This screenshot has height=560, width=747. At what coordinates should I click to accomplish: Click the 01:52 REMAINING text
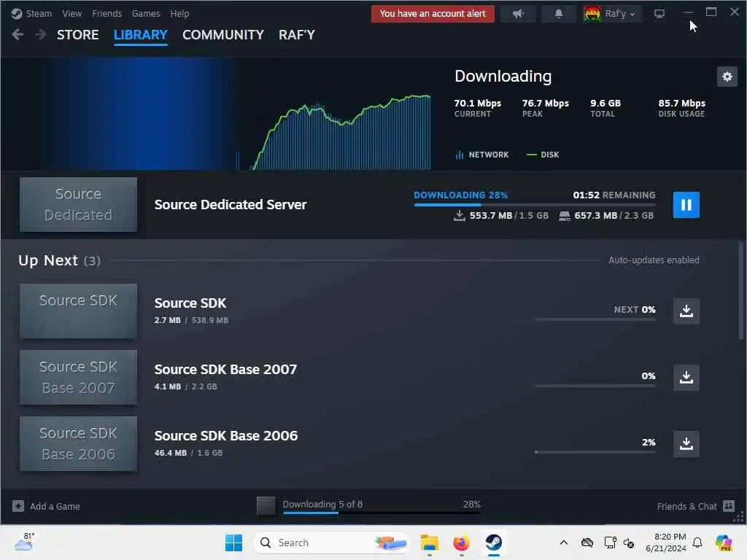614,195
